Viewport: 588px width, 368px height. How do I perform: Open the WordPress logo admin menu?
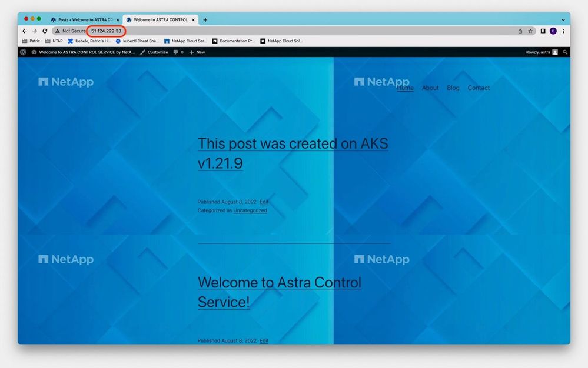[x=24, y=52]
